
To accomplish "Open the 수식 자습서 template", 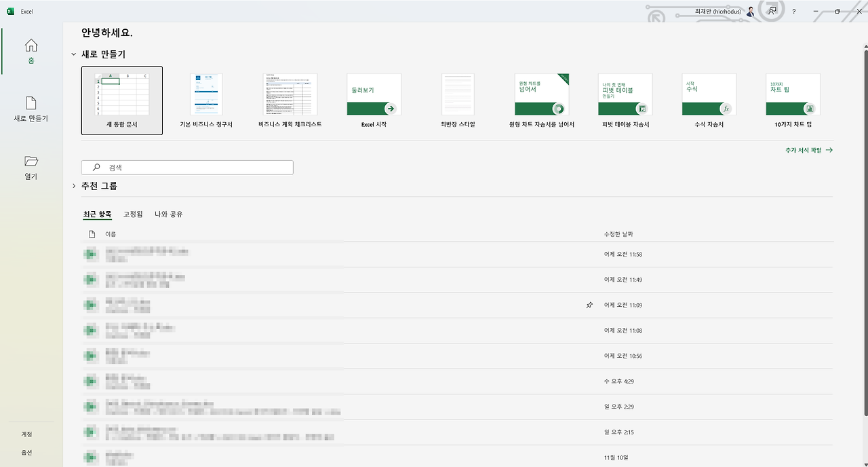I will pyautogui.click(x=709, y=100).
